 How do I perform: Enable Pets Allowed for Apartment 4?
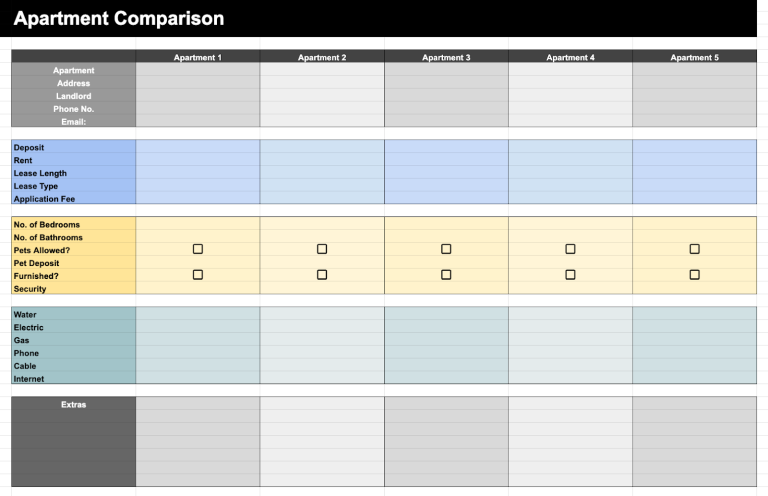point(570,249)
